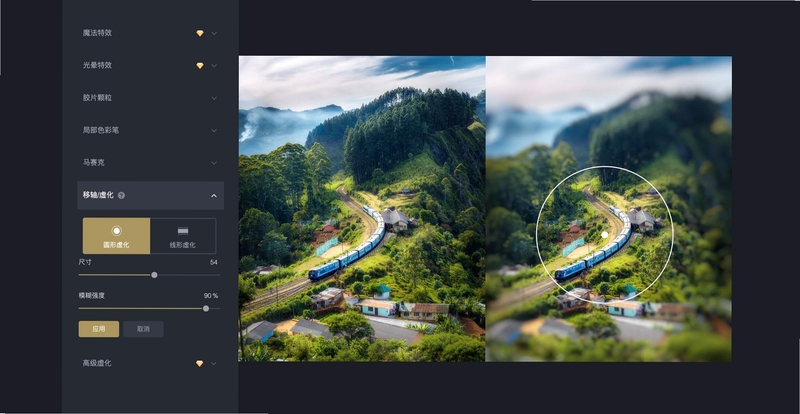Screen dimensions: 800x414
Task: Click the 取消 cancel button
Action: click(143, 329)
